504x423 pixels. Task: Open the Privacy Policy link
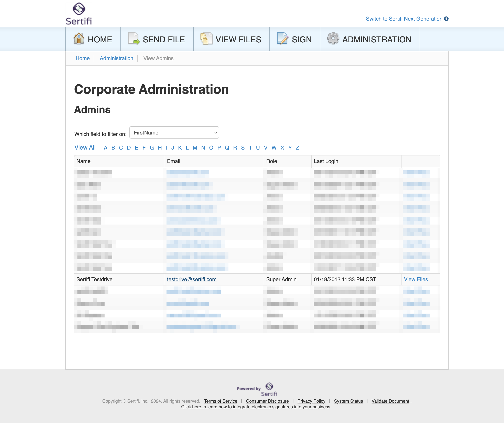point(311,401)
